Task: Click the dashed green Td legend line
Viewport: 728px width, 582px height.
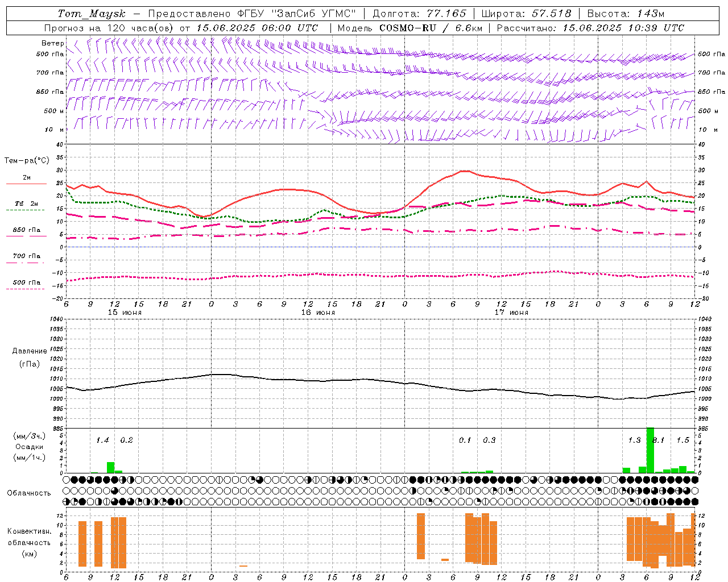Action: click(25, 210)
